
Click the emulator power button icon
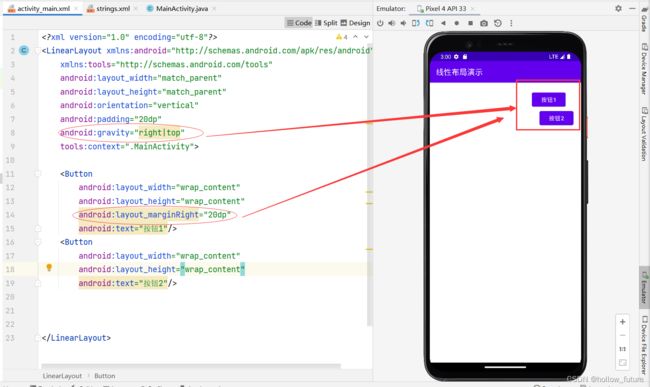point(380,23)
